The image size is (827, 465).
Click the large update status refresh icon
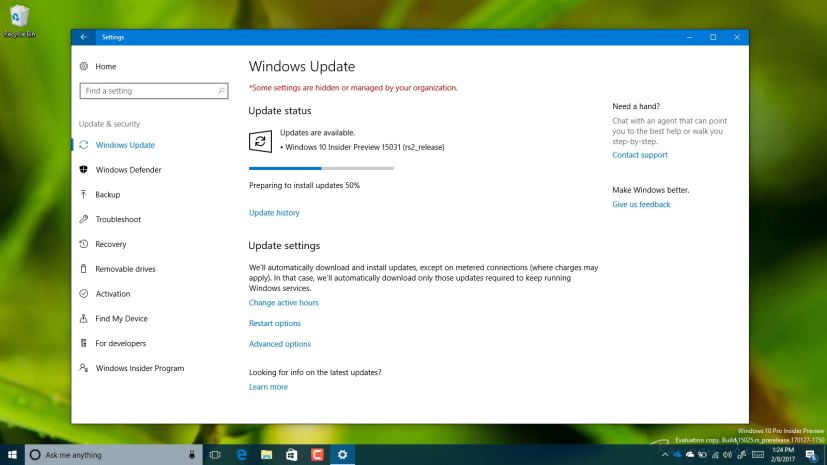coord(260,141)
